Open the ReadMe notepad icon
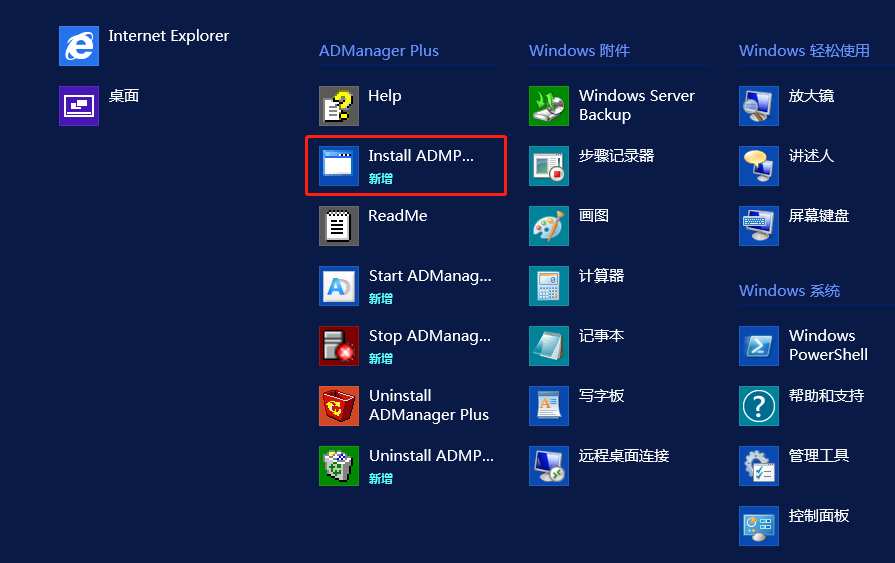 coord(339,226)
